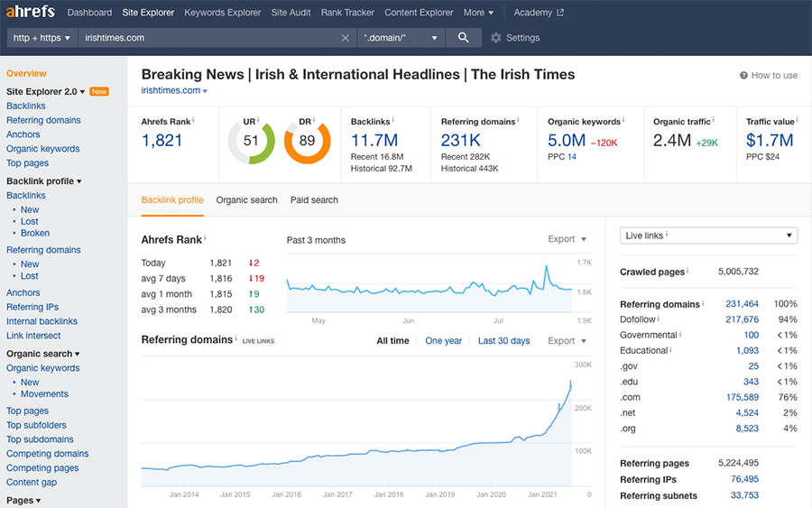Select All time range for referring domains
The width and height of the screenshot is (812, 508).
392,341
